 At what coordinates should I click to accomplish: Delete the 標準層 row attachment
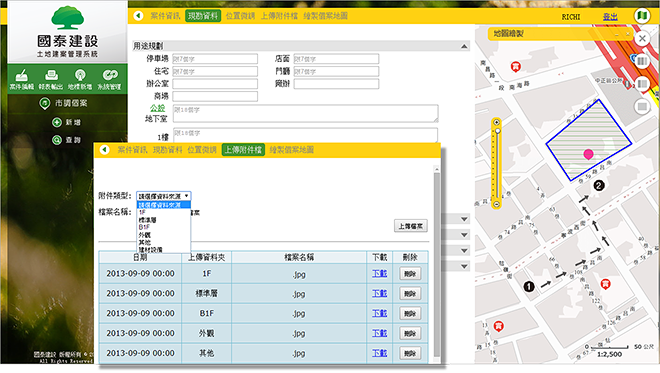click(410, 294)
